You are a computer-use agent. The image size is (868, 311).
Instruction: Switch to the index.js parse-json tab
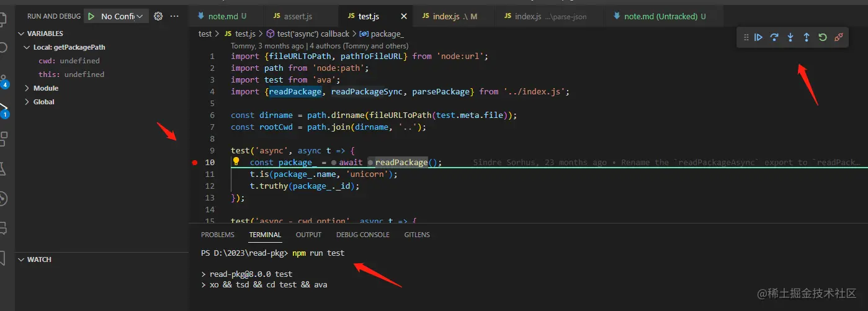pyautogui.click(x=548, y=16)
